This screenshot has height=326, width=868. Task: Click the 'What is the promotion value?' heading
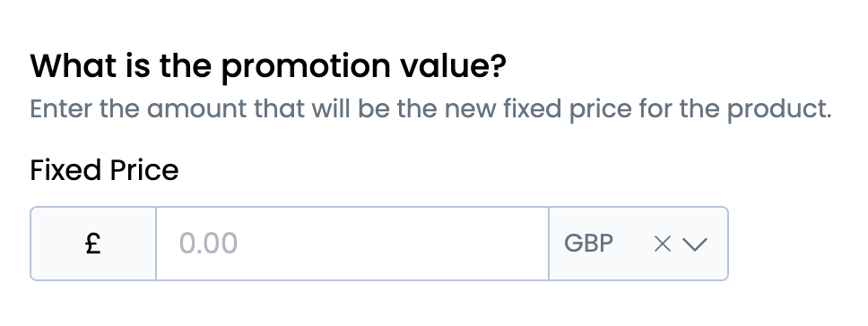pyautogui.click(x=268, y=66)
